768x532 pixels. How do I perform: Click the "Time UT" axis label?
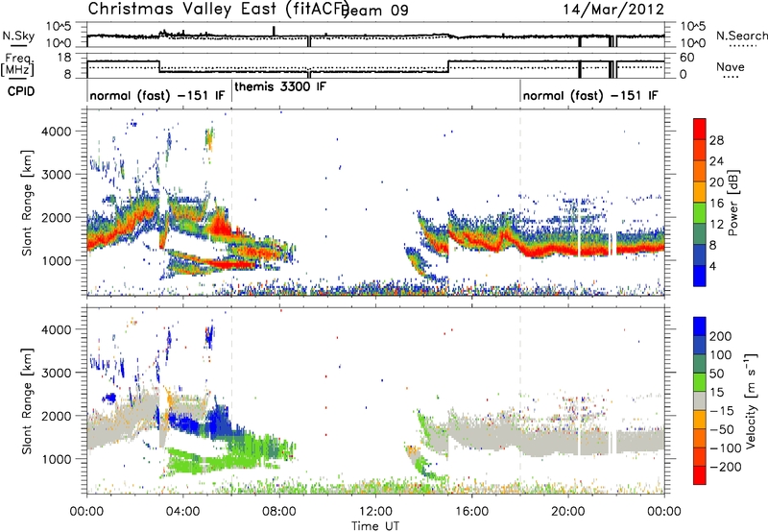pyautogui.click(x=375, y=526)
